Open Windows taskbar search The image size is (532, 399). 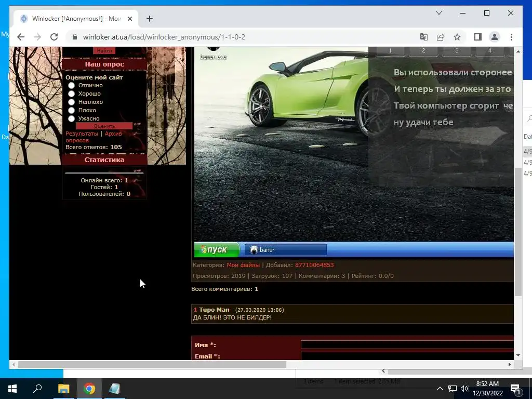tap(37, 389)
